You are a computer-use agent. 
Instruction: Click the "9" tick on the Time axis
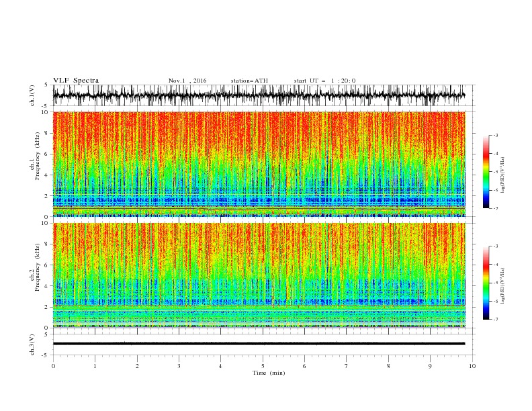pos(430,366)
